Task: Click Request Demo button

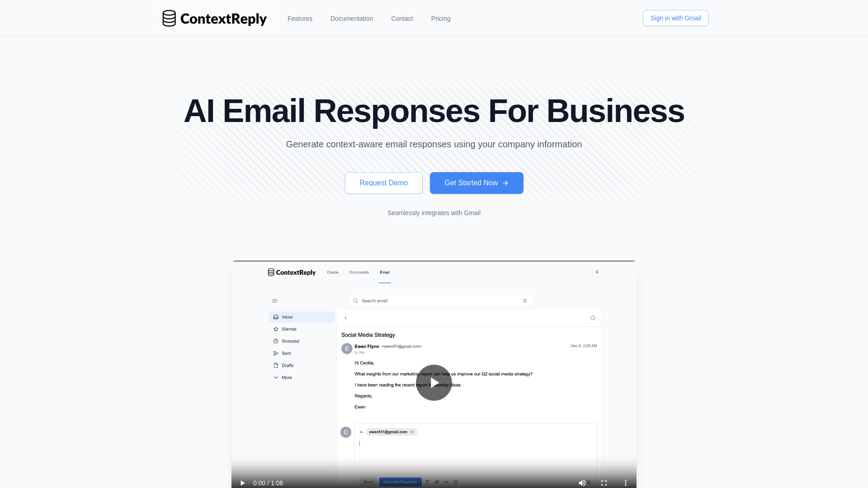Action: [x=383, y=183]
